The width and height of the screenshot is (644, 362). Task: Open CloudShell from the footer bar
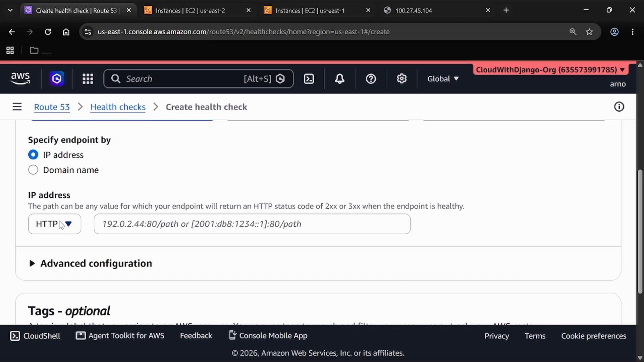(35, 336)
